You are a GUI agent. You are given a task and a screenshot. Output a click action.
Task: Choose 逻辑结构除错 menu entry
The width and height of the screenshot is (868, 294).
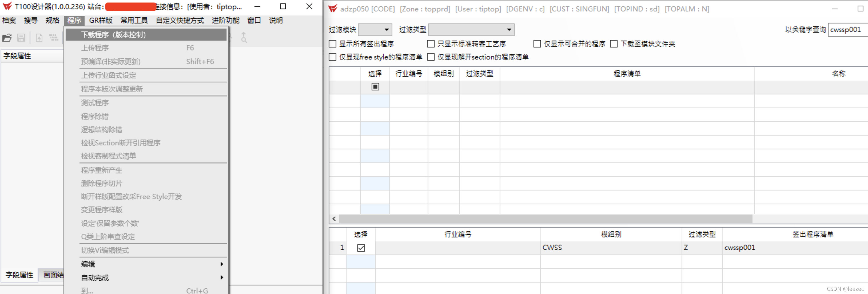coord(146,130)
